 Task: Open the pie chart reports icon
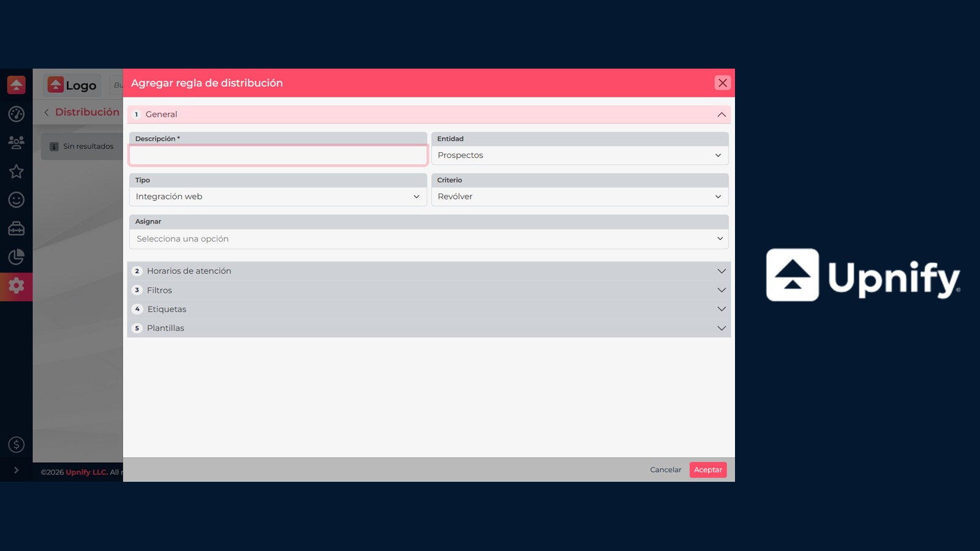coord(17,257)
